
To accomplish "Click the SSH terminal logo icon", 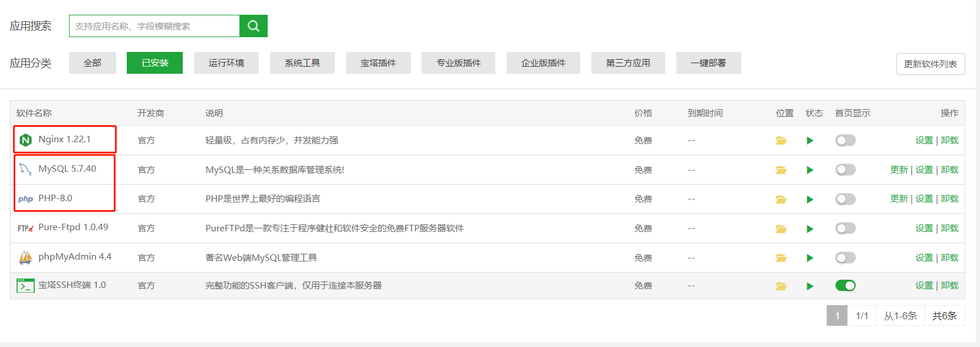I will click(x=25, y=286).
